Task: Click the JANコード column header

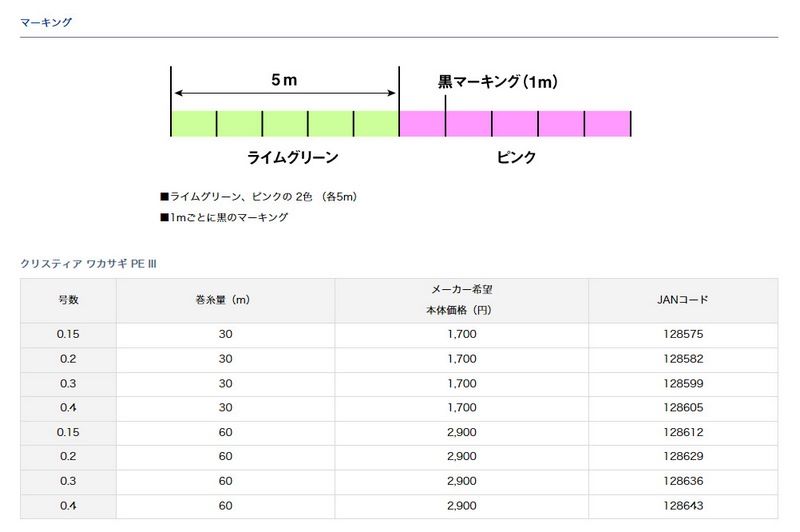Action: point(683,300)
